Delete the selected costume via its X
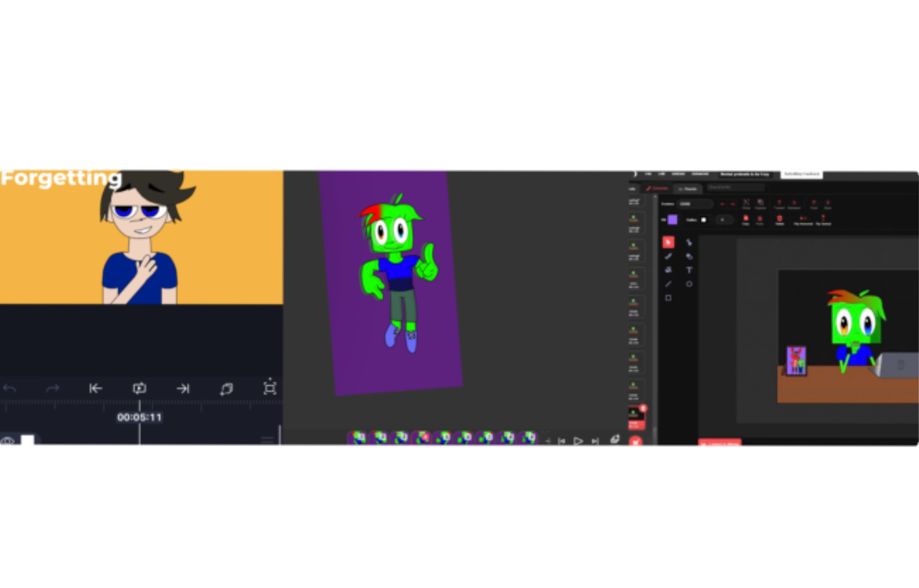The width and height of the screenshot is (919, 588). coord(643,408)
